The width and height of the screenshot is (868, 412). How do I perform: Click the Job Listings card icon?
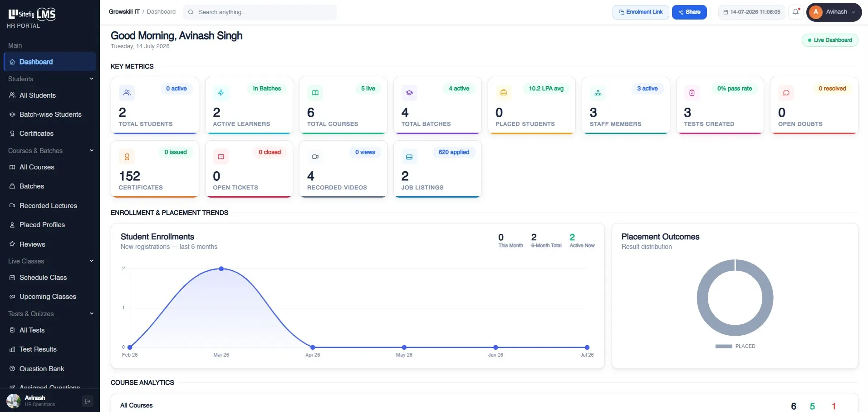point(409,157)
